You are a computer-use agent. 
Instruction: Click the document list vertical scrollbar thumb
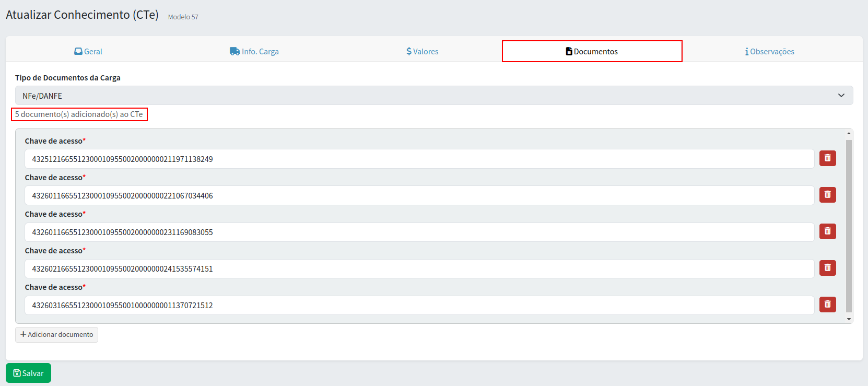pyautogui.click(x=849, y=225)
